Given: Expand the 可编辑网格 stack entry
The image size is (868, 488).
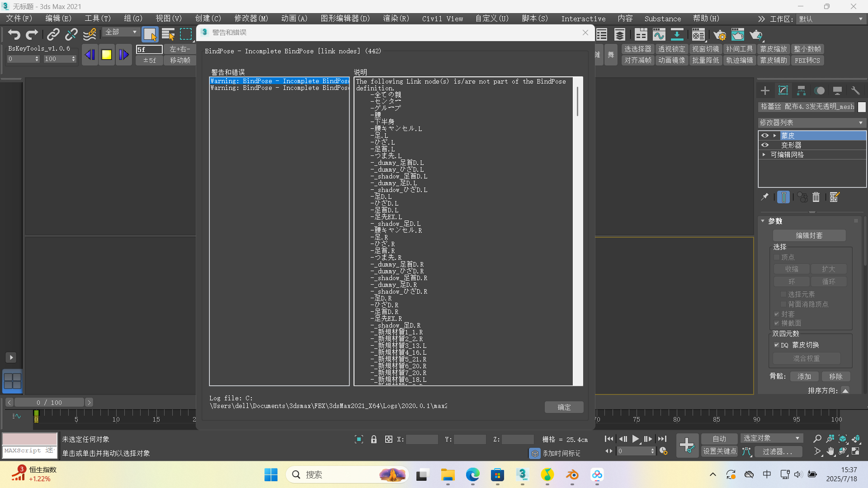Looking at the screenshot, I should (x=764, y=155).
